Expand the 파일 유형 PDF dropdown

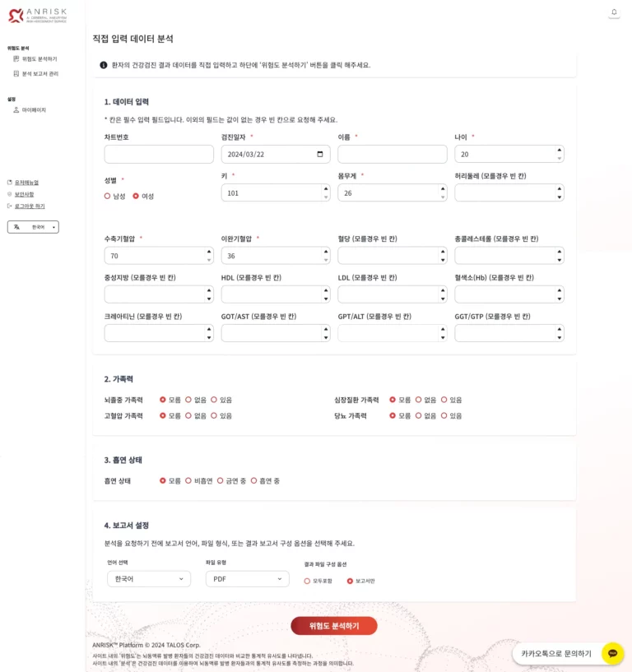click(x=247, y=579)
